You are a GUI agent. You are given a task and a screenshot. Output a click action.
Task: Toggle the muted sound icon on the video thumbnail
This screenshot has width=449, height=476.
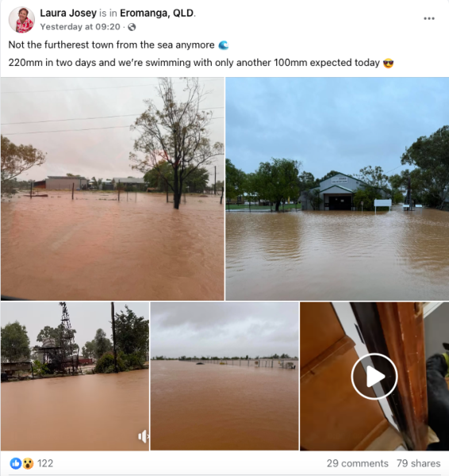(143, 436)
